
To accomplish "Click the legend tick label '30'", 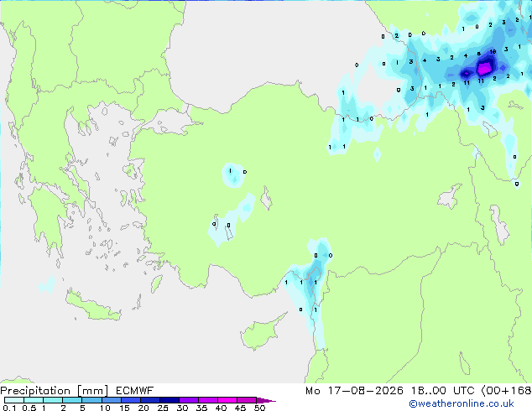I will pyautogui.click(x=182, y=408).
